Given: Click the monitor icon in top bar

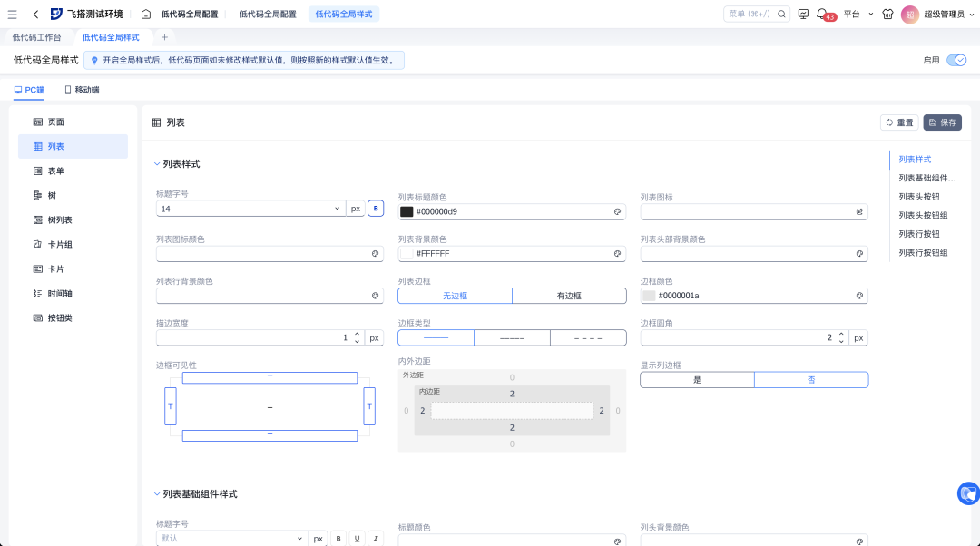Looking at the screenshot, I should point(803,14).
